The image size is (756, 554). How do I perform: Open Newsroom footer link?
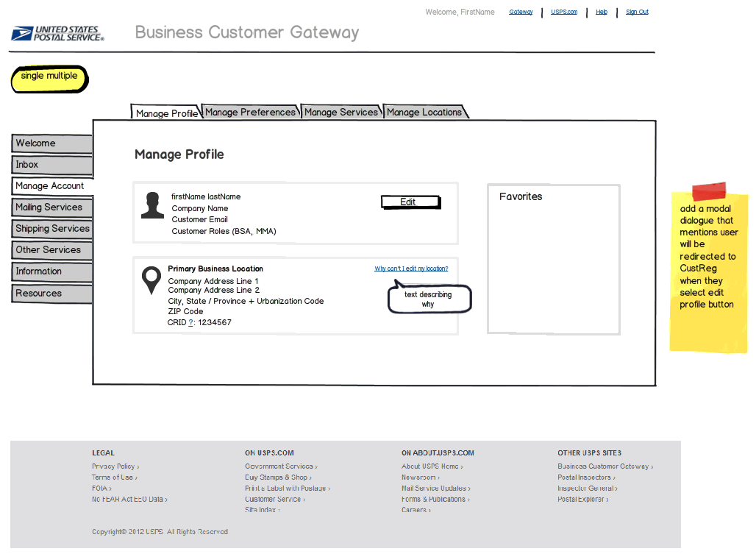(x=420, y=477)
